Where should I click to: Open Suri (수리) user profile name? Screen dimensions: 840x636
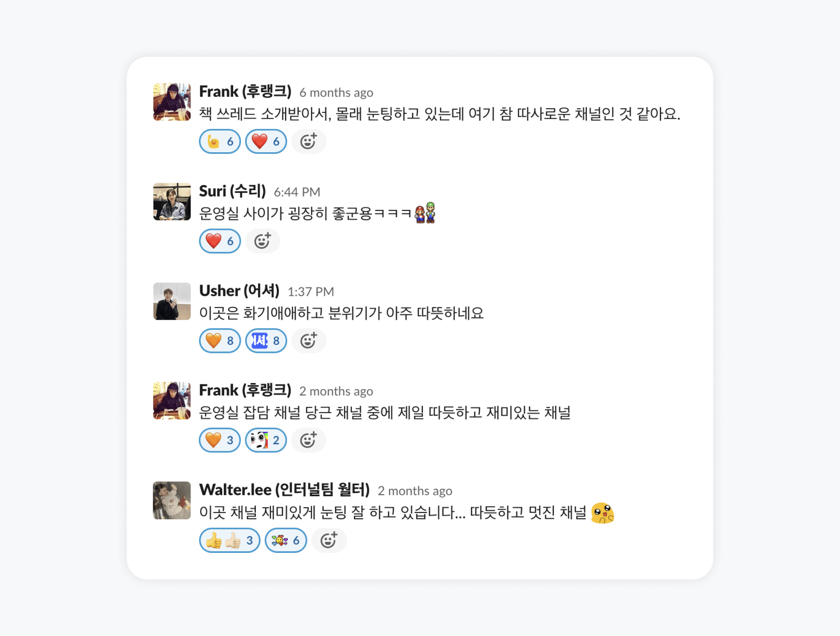pos(232,191)
